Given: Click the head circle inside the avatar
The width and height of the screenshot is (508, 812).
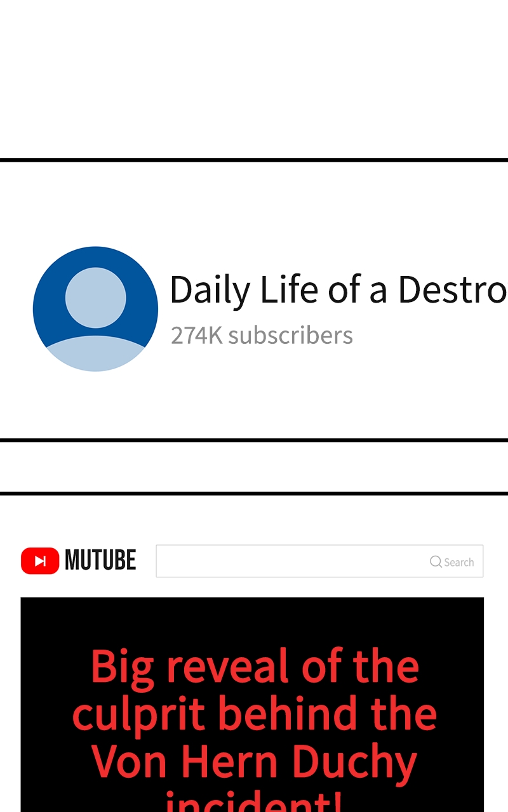Looking at the screenshot, I should point(96,298).
